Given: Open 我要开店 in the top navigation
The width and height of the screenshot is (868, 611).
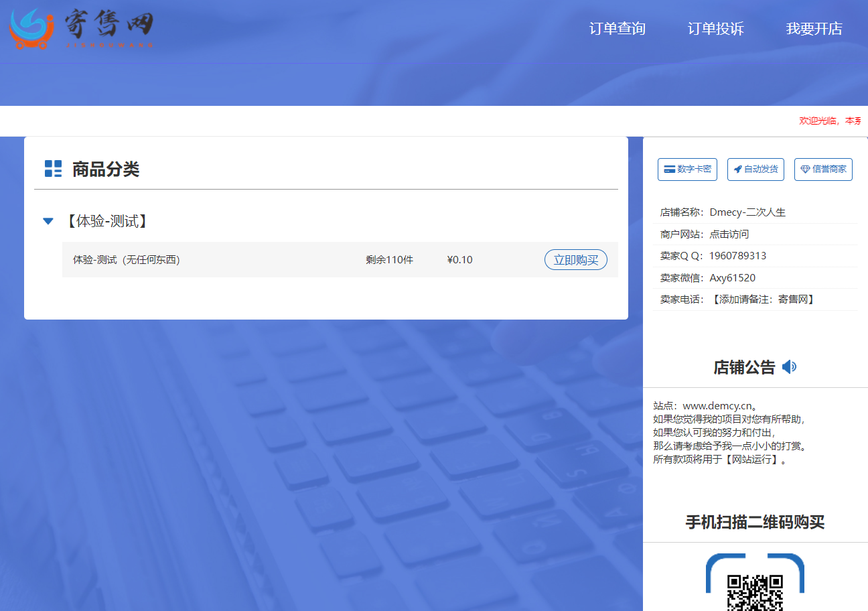Looking at the screenshot, I should (x=814, y=29).
